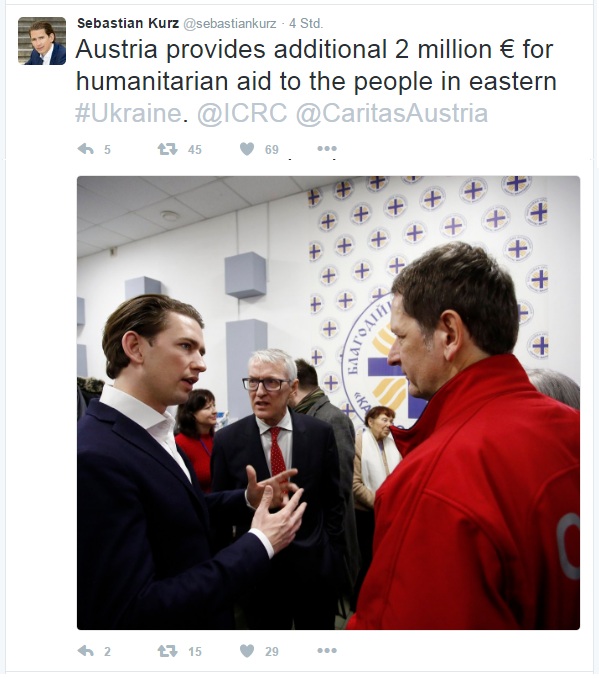
Task: Open the @CaritasAustria mention
Action: coord(392,113)
